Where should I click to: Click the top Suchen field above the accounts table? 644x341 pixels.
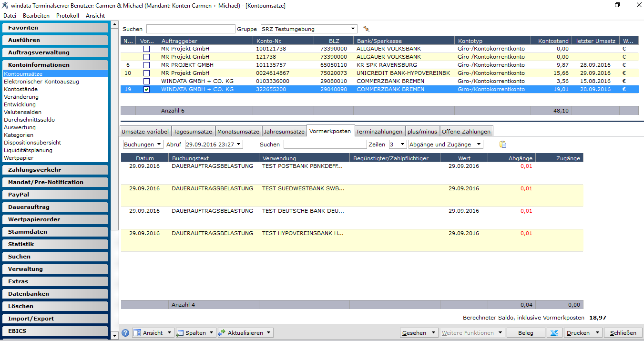(191, 29)
